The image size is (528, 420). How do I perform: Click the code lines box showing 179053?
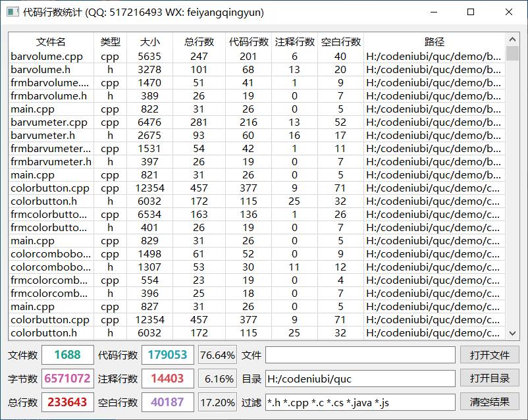coord(167,355)
